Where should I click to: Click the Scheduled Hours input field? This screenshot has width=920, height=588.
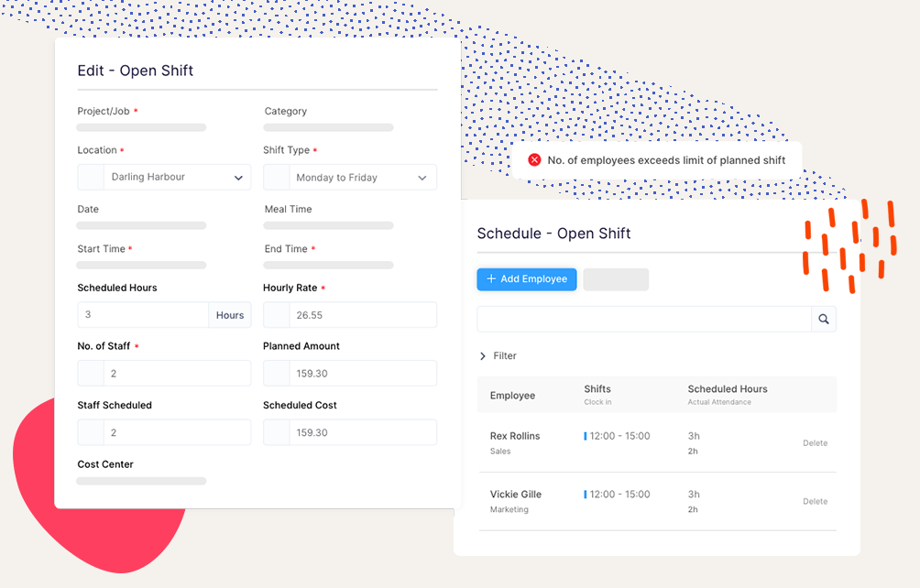143,315
